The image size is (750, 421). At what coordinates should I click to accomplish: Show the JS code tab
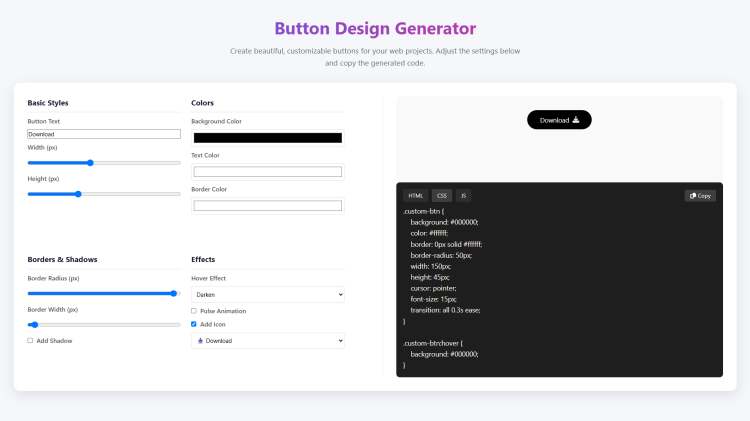point(464,196)
